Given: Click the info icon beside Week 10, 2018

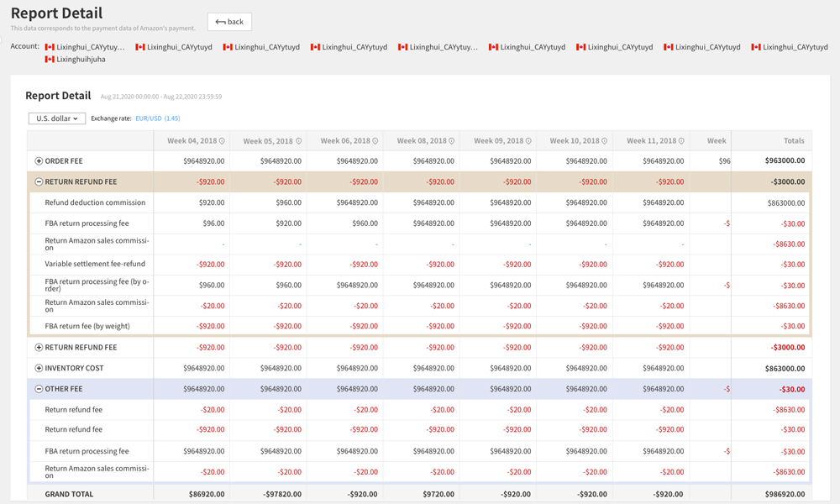Looking at the screenshot, I should (605, 141).
